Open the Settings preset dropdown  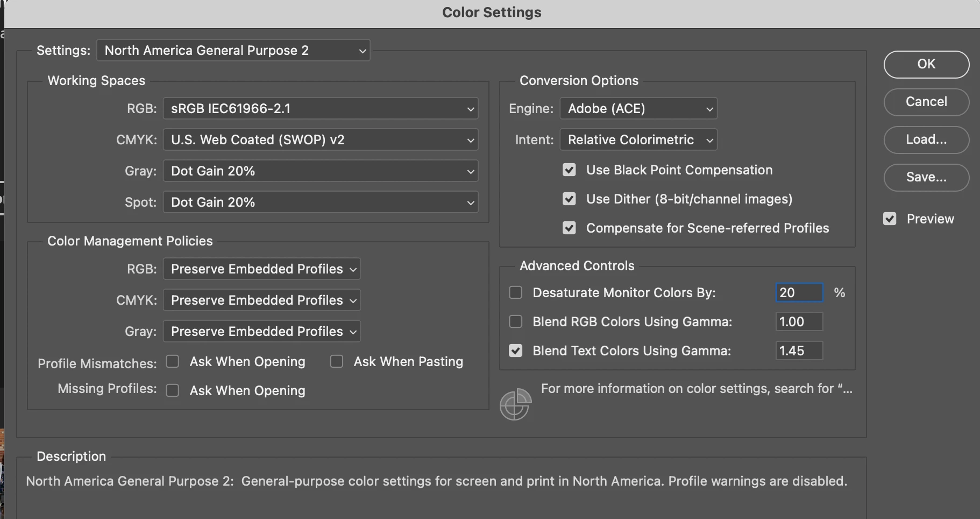coord(233,50)
